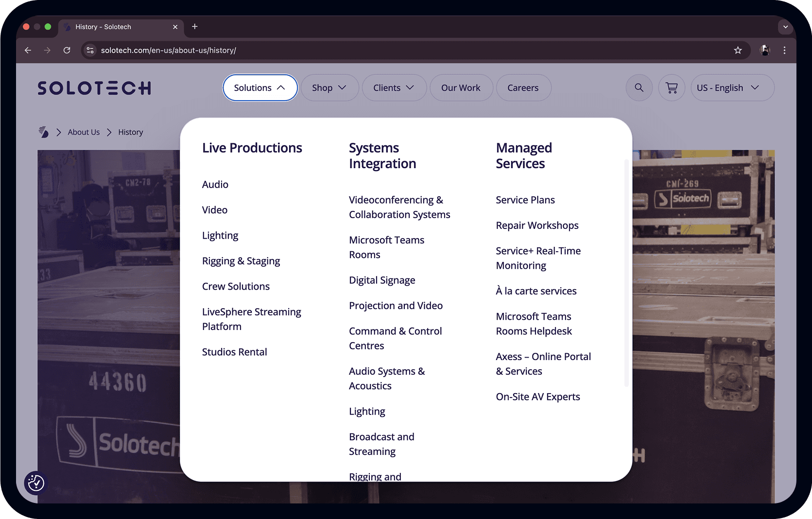
Task: Go back to the previous page
Action: [x=28, y=50]
